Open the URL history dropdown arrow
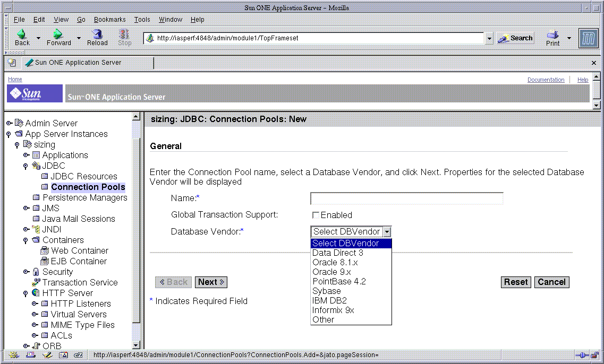This screenshot has height=364, width=604. [489, 38]
